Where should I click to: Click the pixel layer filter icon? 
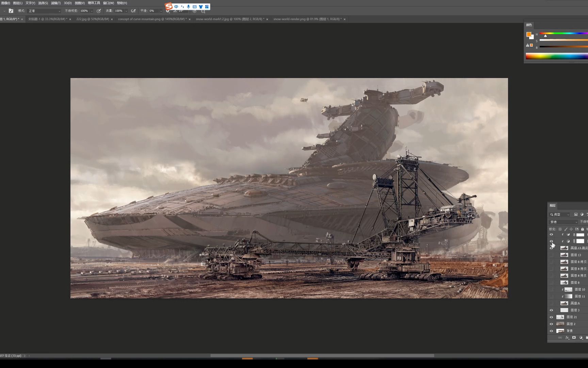click(576, 214)
